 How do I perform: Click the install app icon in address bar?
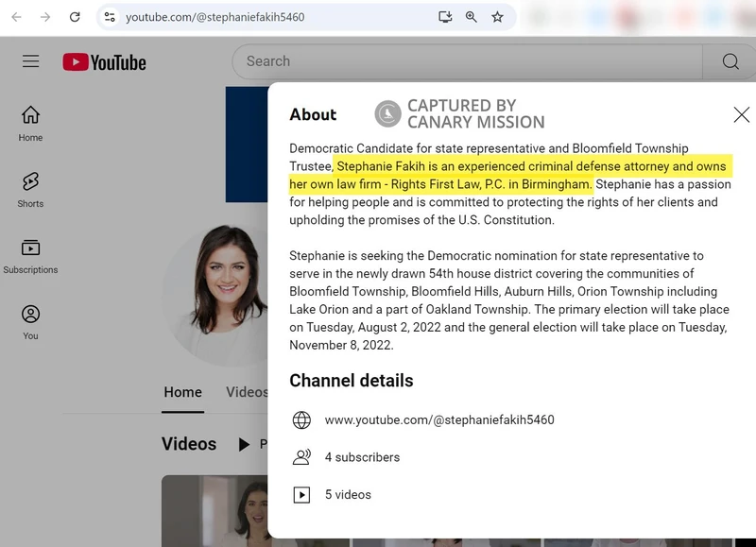445,17
